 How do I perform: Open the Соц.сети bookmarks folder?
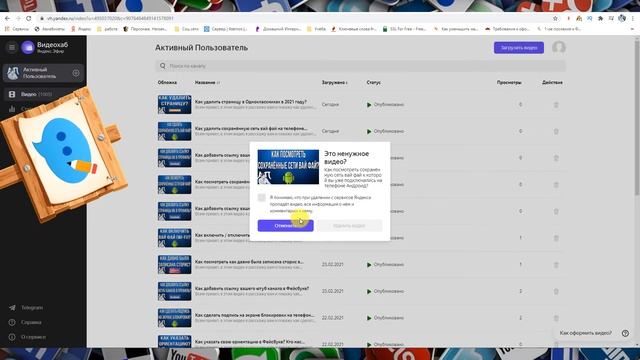tap(187, 29)
